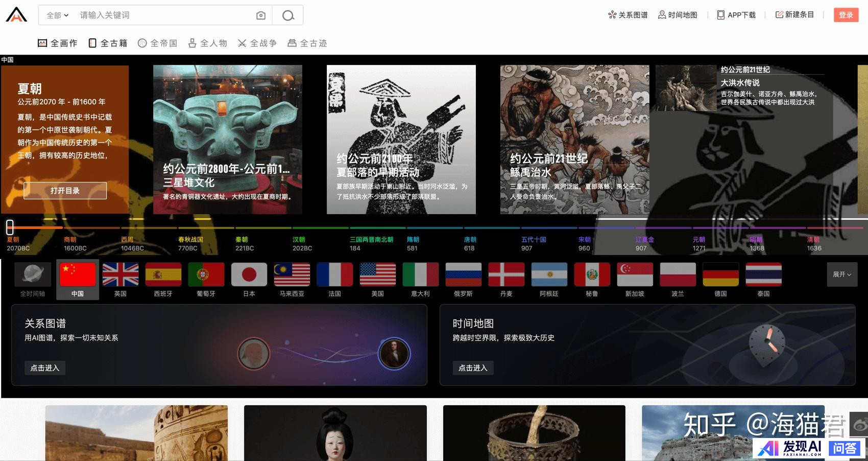Open the 关系图谱 icon in header

click(x=612, y=15)
